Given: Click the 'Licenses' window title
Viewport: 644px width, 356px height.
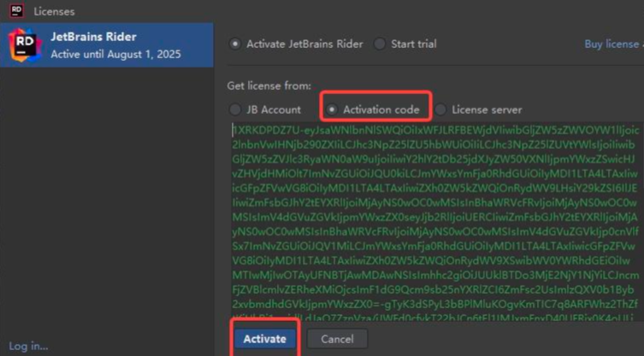Looking at the screenshot, I should pyautogui.click(x=54, y=11).
